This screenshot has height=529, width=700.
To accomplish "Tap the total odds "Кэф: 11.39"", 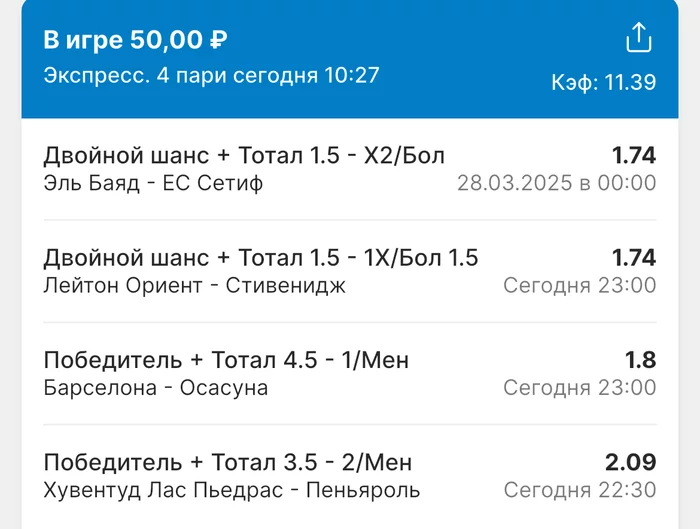I will click(603, 83).
